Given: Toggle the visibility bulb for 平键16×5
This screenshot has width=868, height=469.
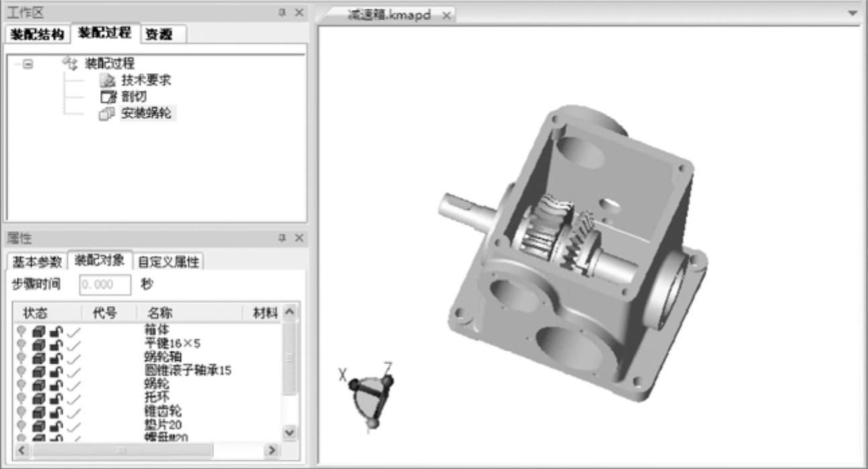Looking at the screenshot, I should [22, 343].
